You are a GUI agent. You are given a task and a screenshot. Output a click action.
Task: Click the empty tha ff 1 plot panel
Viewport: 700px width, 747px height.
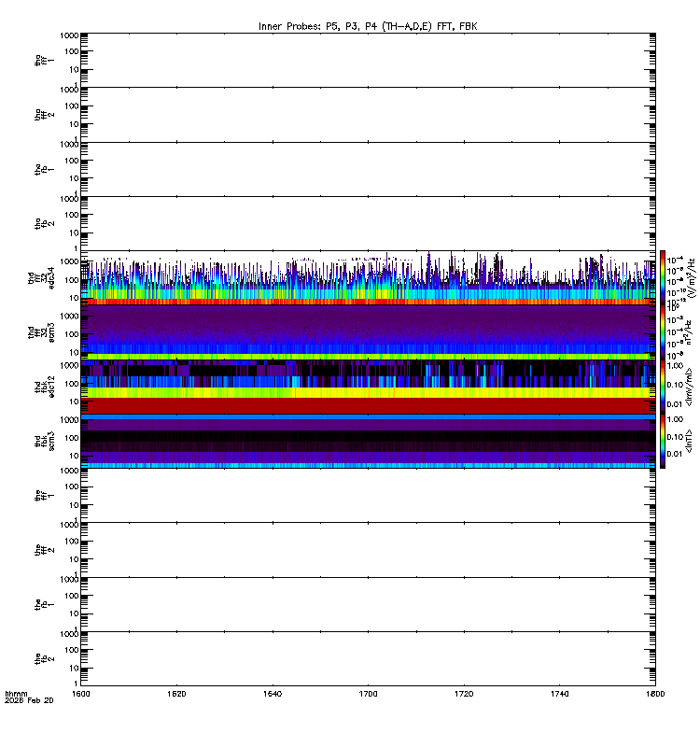coord(368,60)
